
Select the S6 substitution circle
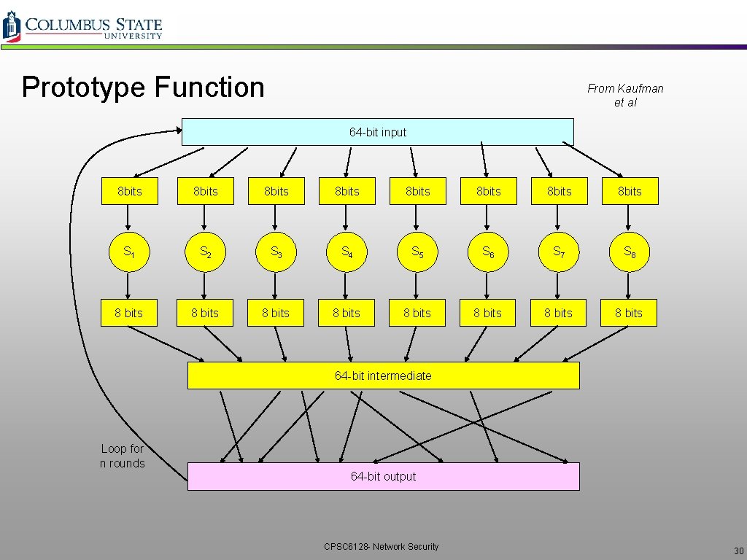tap(488, 252)
